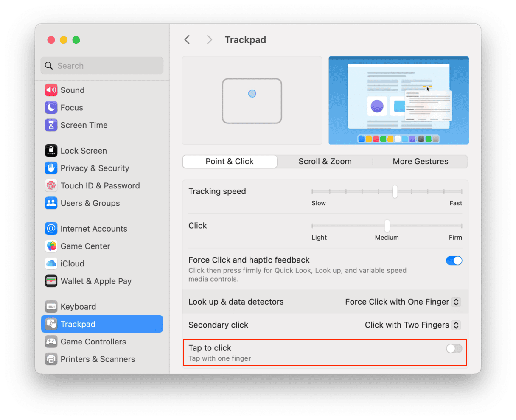The height and width of the screenshot is (420, 516).
Task: Select the Screen Time hourglass icon
Action: [x=51, y=125]
